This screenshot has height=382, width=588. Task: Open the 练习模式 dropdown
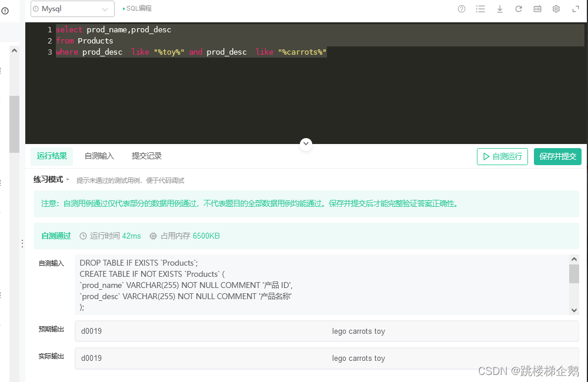[51, 180]
